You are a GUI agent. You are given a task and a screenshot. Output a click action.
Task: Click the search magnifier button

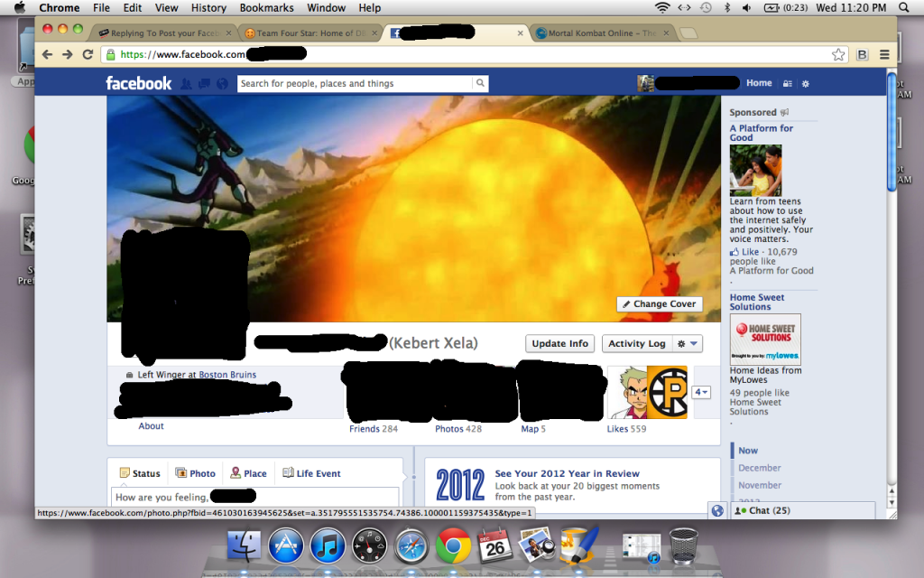click(480, 83)
